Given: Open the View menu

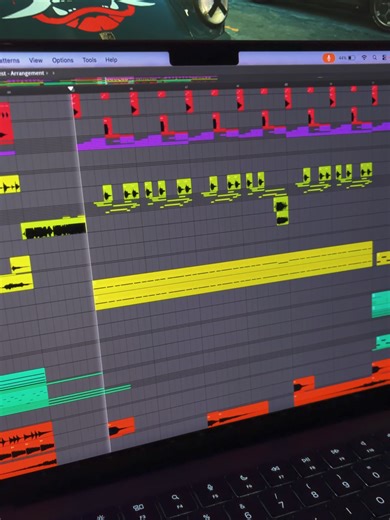Looking at the screenshot, I should 36,60.
